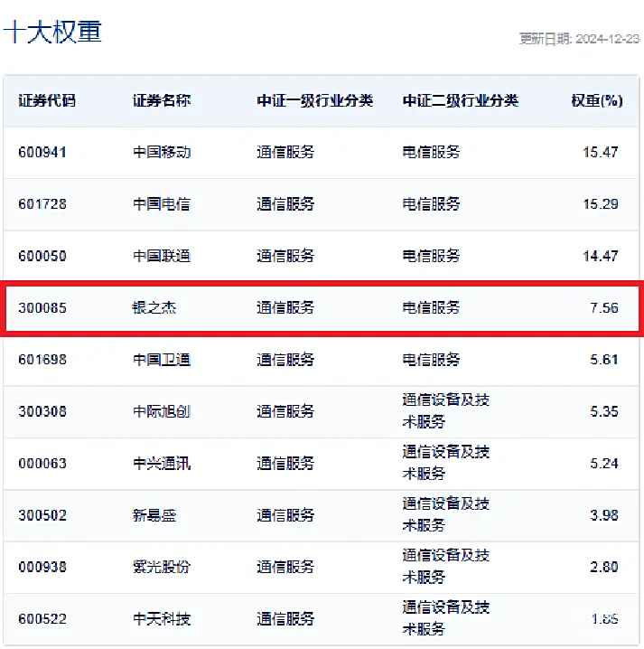
Task: Select security code 000063
Action: tap(42, 464)
